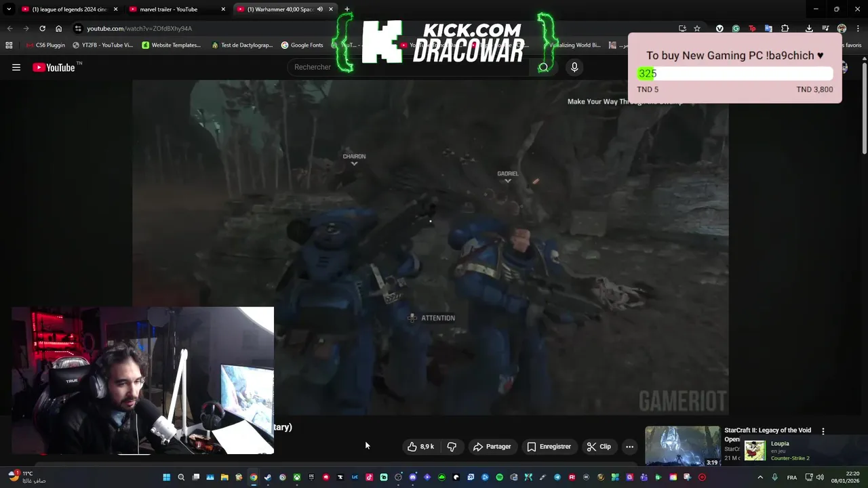Save the video with Enregistrer
Image resolution: width=868 pixels, height=488 pixels.
(x=549, y=447)
